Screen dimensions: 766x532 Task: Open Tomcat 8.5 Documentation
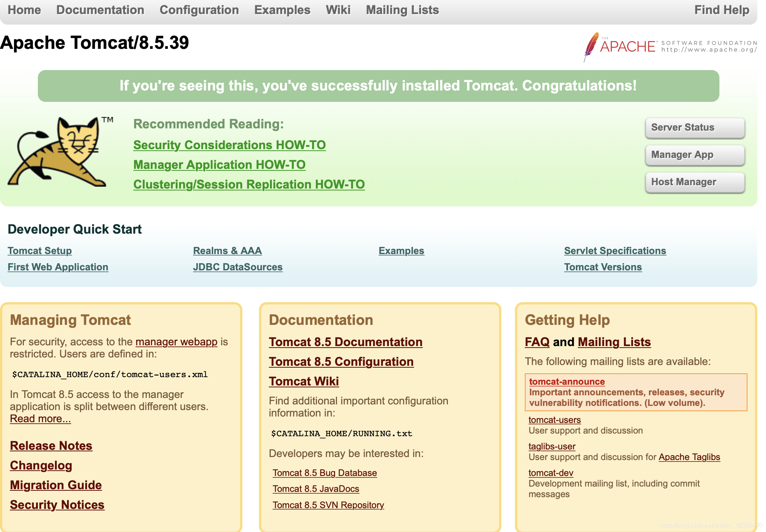click(x=345, y=342)
